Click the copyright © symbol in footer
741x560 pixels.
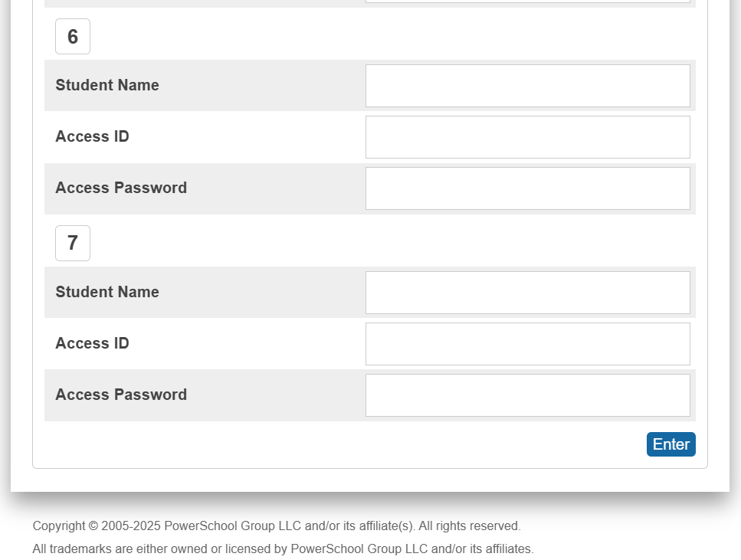tap(93, 526)
